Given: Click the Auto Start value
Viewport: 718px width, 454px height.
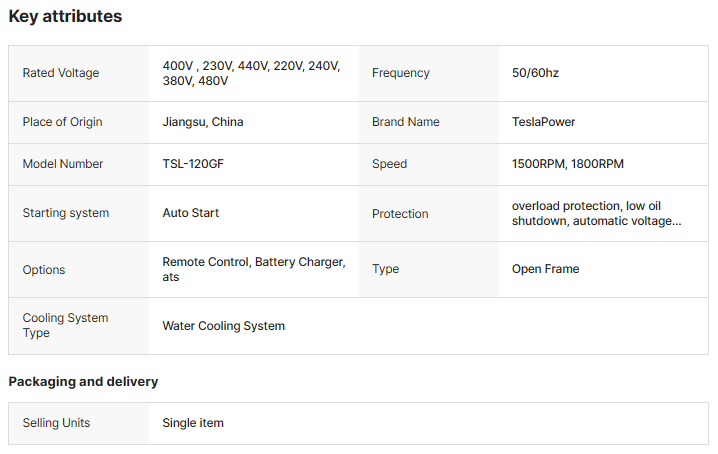Looking at the screenshot, I should 190,213.
